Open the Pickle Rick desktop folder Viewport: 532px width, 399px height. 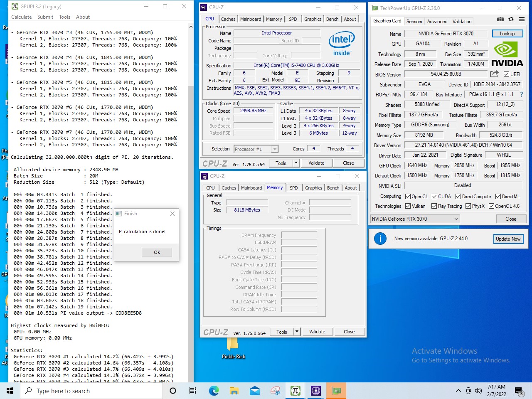[233, 348]
